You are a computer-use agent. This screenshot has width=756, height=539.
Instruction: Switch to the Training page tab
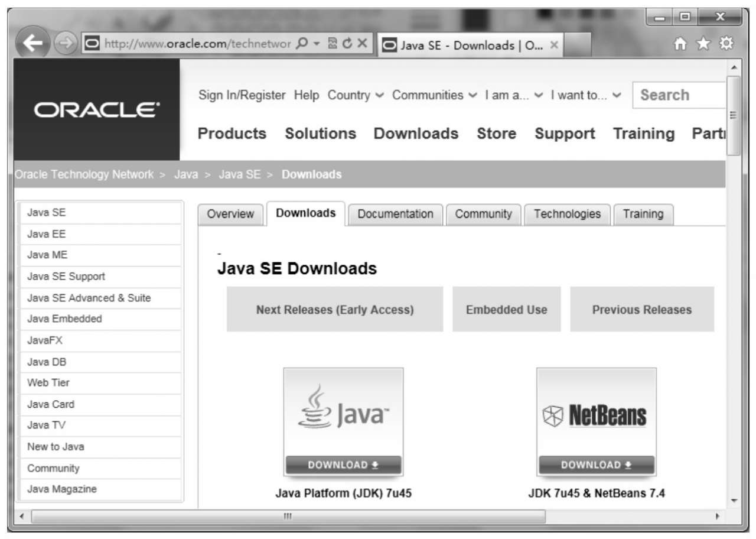[643, 214]
